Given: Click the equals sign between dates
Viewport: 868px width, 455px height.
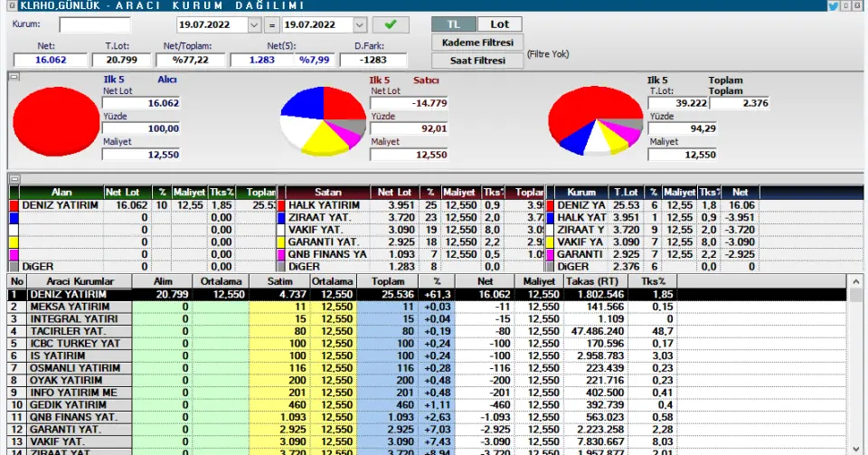Looking at the screenshot, I should click(270, 24).
